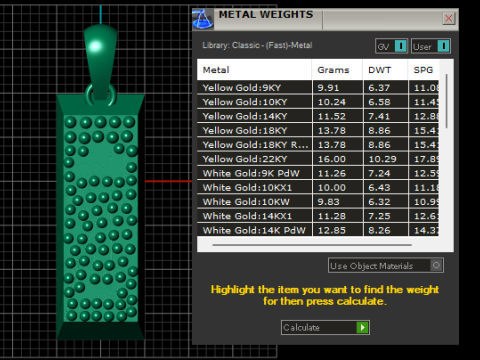The height and width of the screenshot is (360, 480).
Task: Click the SPG column header
Action: point(423,70)
